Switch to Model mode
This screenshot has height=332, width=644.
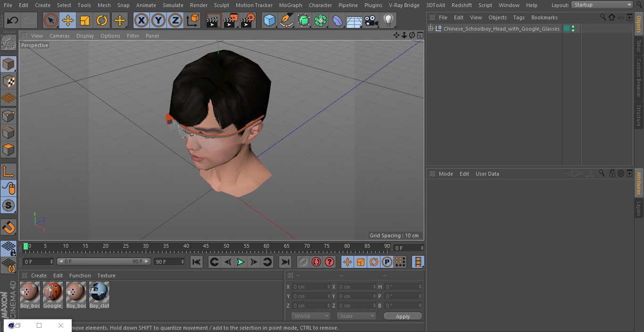pos(8,64)
